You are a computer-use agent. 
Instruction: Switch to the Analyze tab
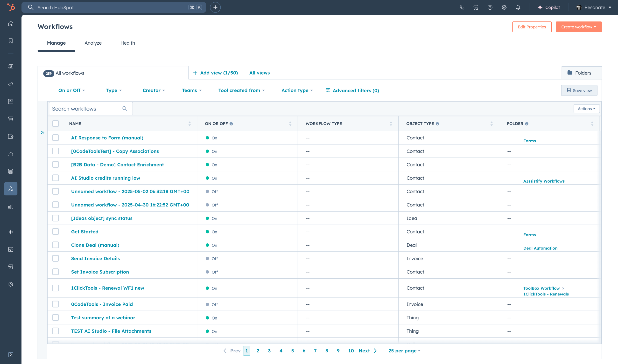(93, 43)
